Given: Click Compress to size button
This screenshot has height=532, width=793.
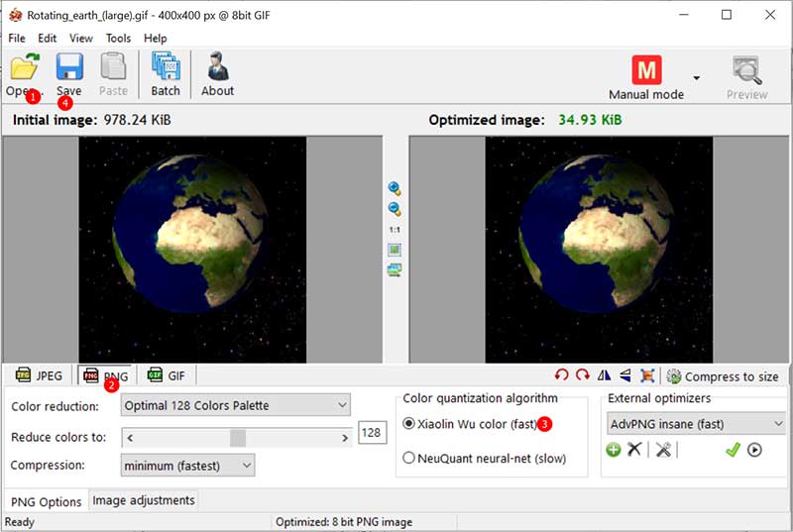Looking at the screenshot, I should (723, 376).
